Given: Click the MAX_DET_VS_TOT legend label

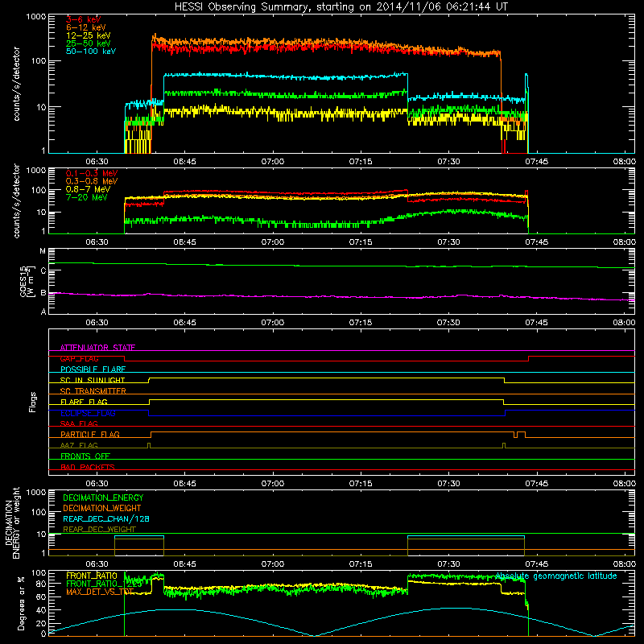Looking at the screenshot, I should pyautogui.click(x=100, y=592).
